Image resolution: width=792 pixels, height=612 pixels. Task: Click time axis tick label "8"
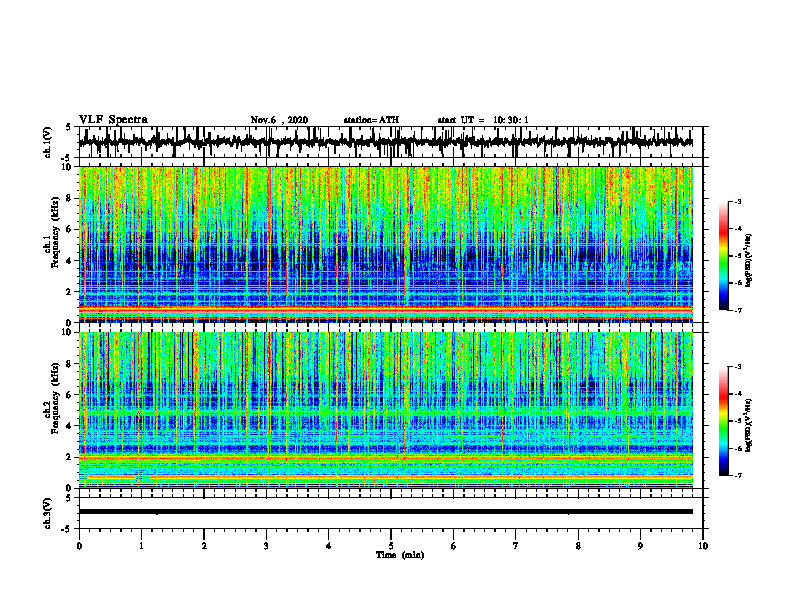578,546
